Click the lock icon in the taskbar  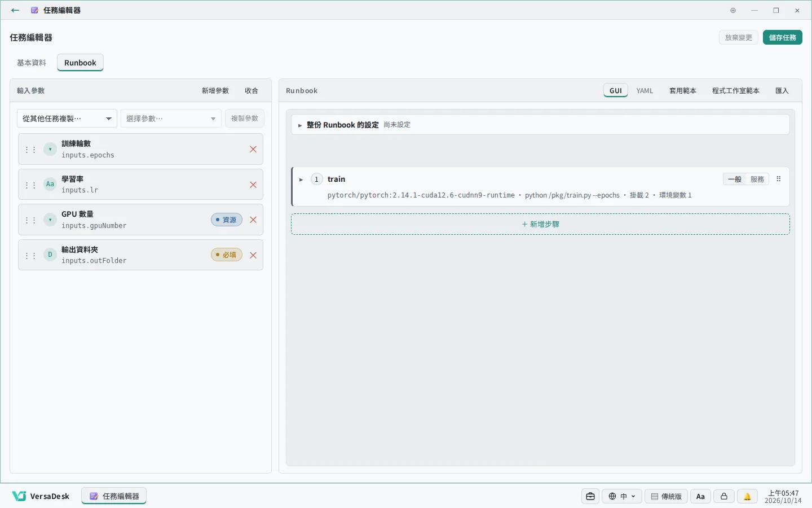tap(724, 496)
